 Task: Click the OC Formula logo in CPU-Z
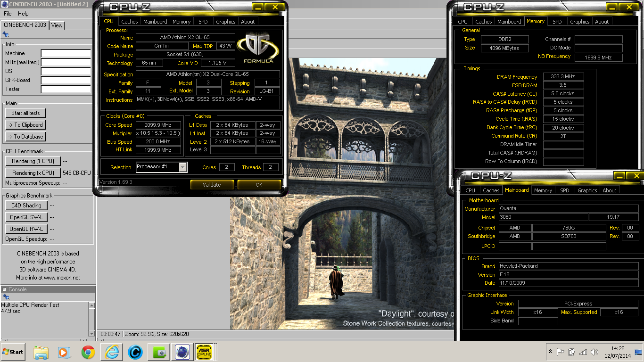coord(258,48)
